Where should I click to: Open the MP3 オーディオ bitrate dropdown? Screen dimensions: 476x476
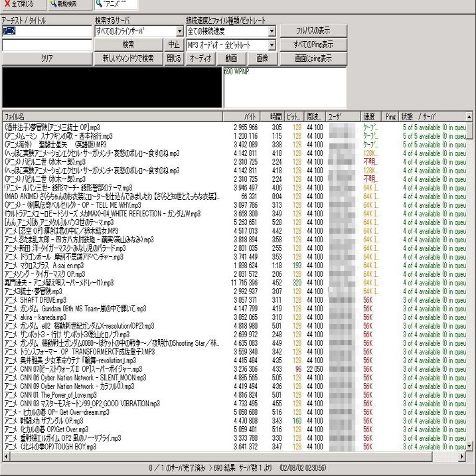click(272, 45)
